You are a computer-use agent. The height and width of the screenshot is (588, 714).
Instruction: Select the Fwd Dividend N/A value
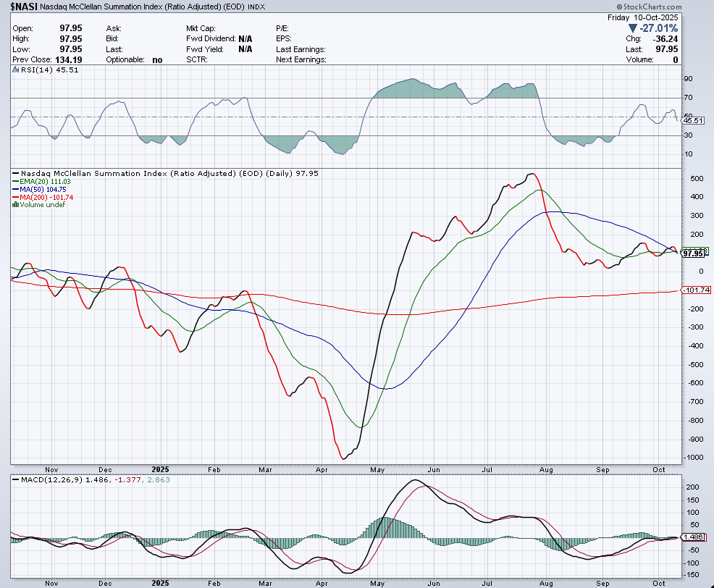pos(245,38)
